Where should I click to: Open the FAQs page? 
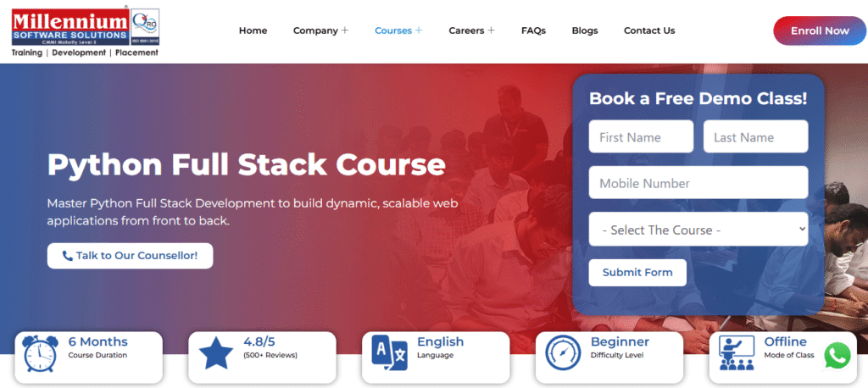pos(533,30)
